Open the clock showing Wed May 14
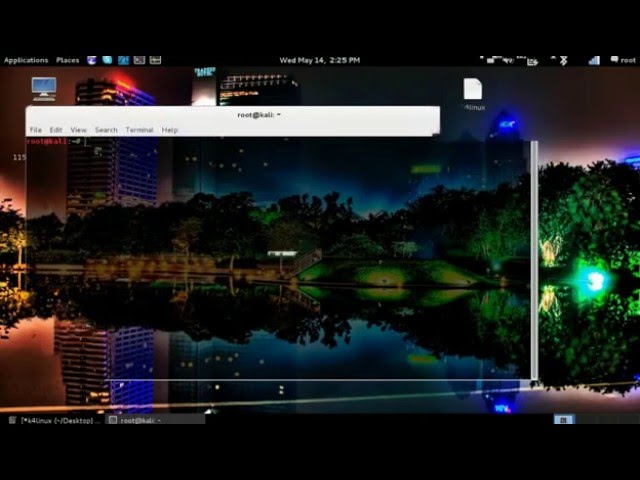The height and width of the screenshot is (480, 640). click(x=320, y=60)
